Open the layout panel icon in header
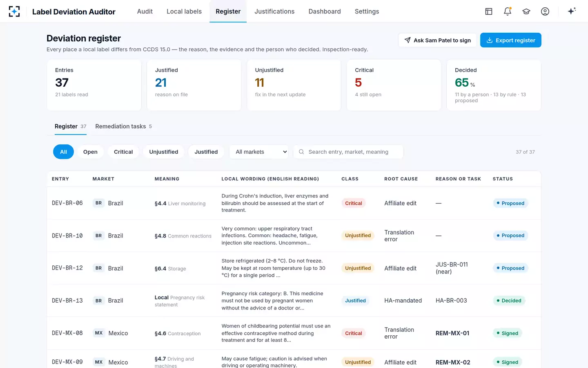This screenshot has width=588, height=368. click(x=489, y=11)
